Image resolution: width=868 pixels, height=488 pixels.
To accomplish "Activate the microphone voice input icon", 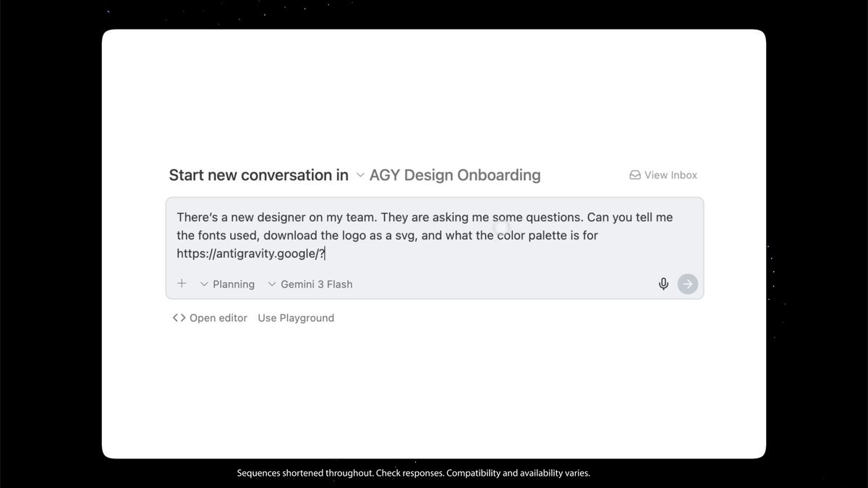I will (x=663, y=284).
